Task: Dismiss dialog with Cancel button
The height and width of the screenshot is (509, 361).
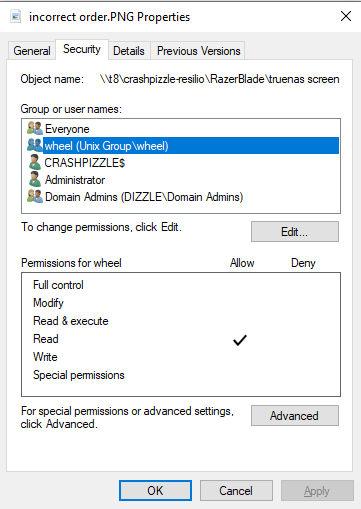Action: click(x=236, y=490)
